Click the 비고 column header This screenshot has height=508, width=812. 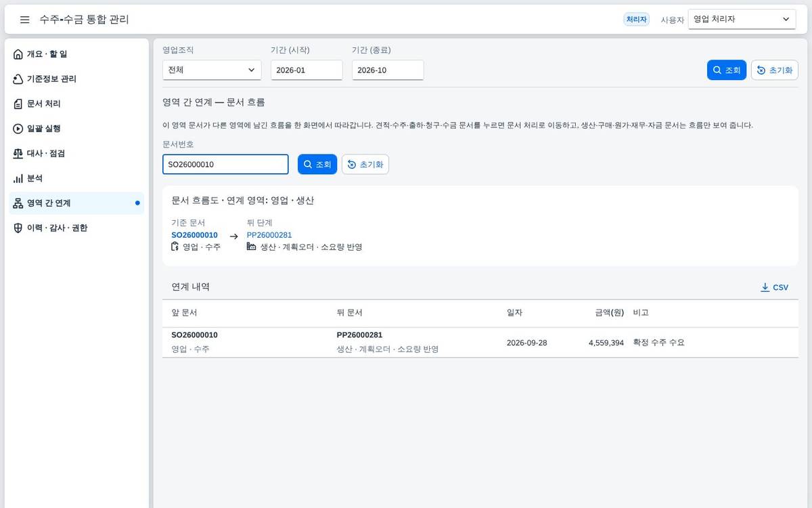[x=641, y=313]
